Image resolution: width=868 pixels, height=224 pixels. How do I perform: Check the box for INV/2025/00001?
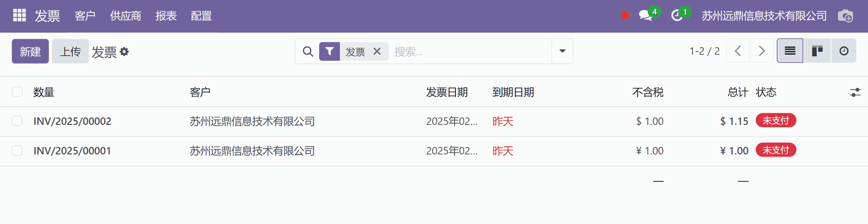17,150
